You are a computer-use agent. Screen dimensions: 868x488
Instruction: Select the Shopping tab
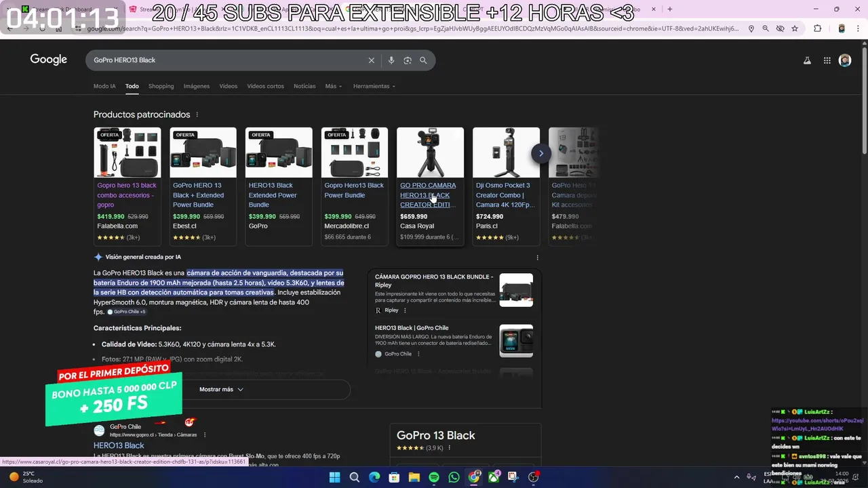[x=161, y=86]
